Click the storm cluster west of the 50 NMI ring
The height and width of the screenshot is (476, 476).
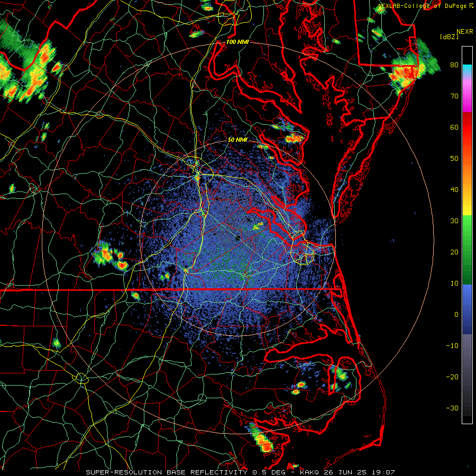point(110,257)
